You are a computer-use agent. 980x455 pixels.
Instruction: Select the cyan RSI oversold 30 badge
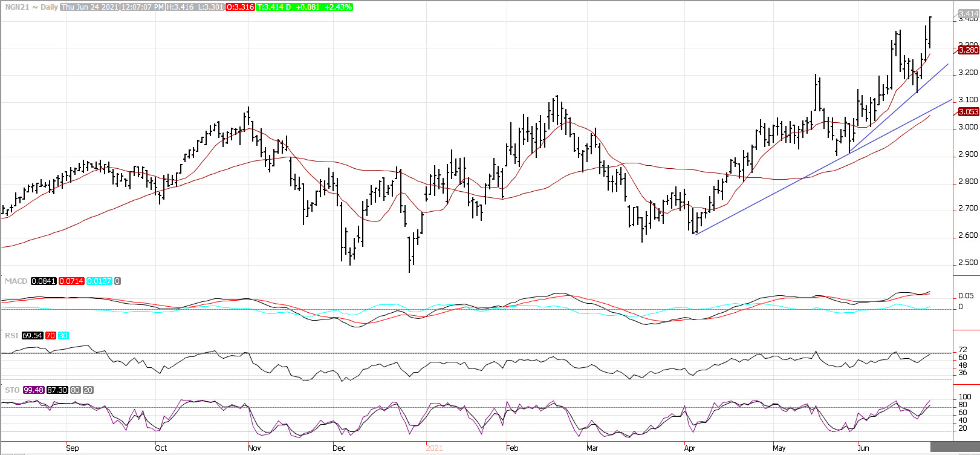63,335
